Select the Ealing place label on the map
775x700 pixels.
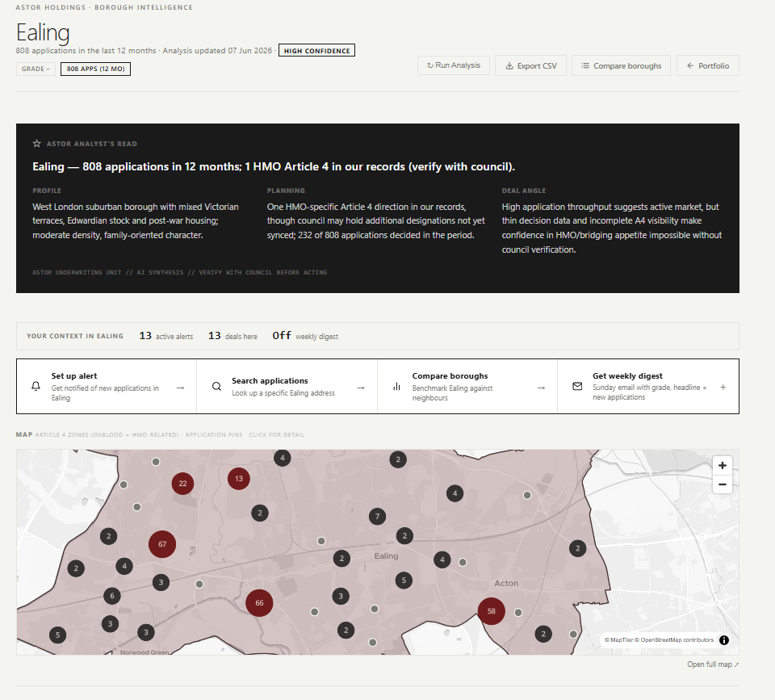pos(386,556)
